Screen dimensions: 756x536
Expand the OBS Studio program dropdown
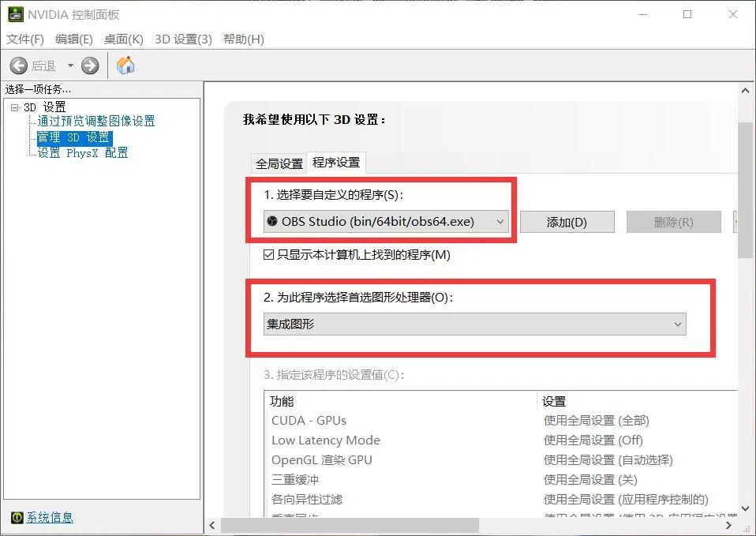pos(386,222)
